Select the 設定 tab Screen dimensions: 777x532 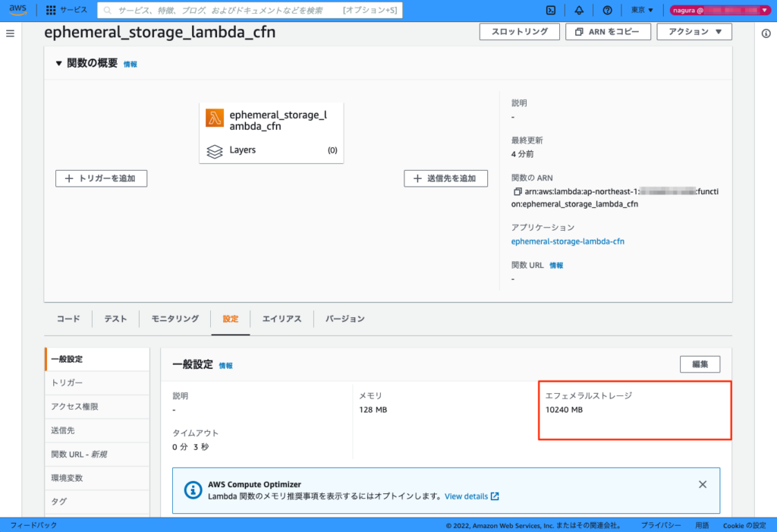point(231,319)
